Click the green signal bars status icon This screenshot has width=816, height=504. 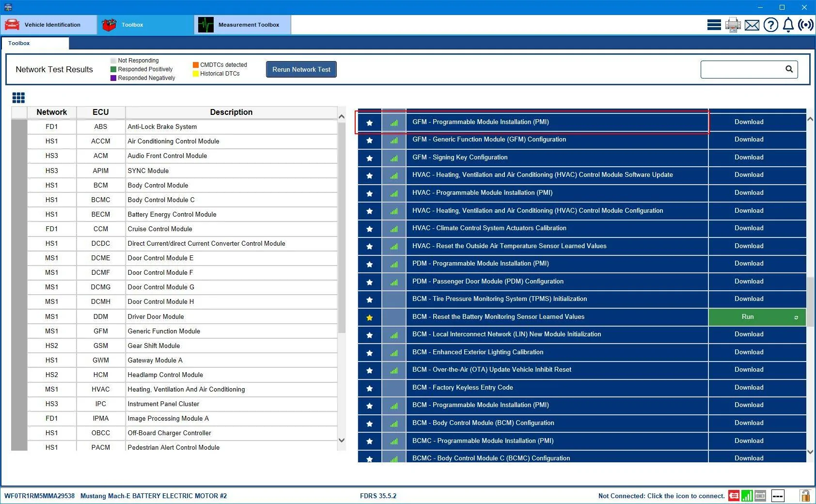(747, 496)
